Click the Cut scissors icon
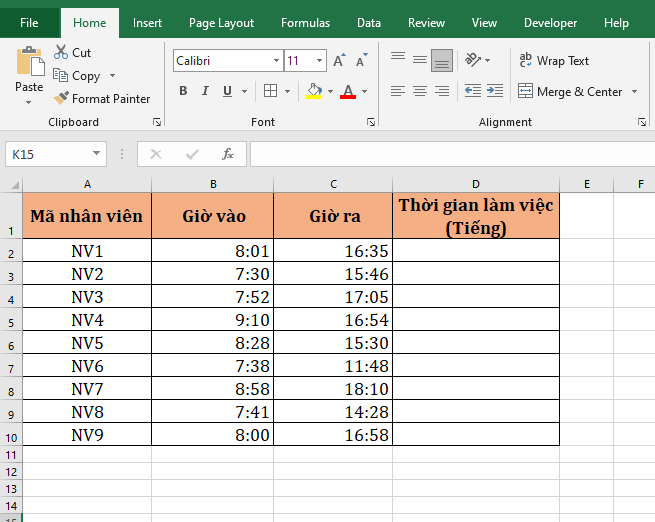Image resolution: width=655 pixels, height=522 pixels. pos(61,52)
